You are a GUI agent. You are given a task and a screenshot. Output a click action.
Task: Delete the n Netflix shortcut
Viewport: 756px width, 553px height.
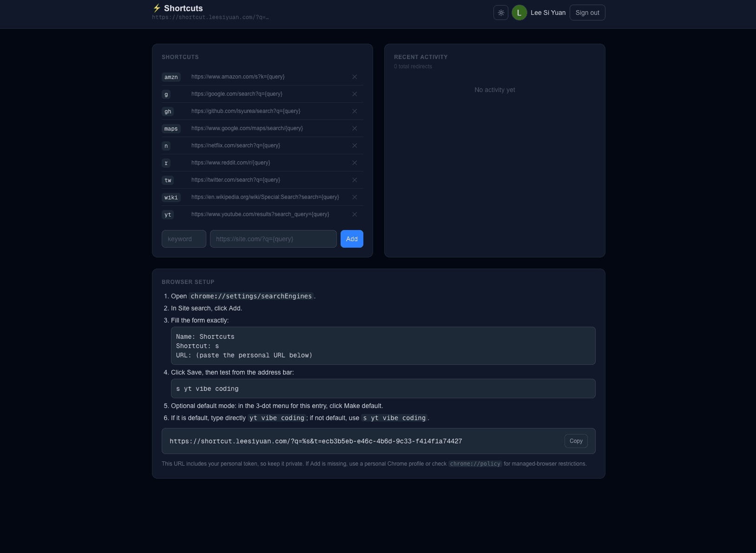pos(354,145)
